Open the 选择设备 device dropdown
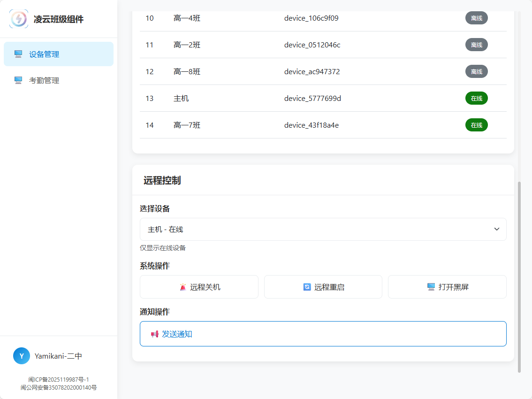Screen dimensions: 532x399 [x=323, y=230]
